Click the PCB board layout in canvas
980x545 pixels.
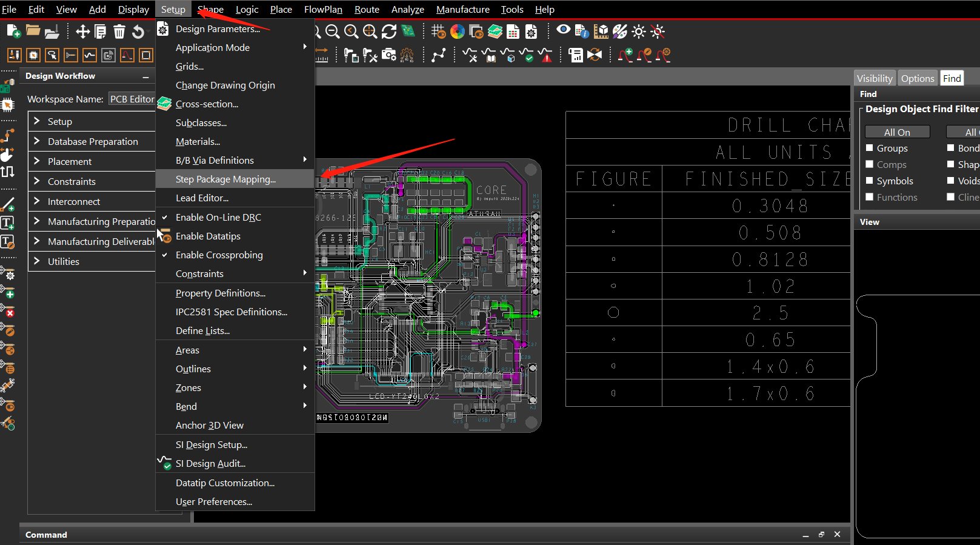click(427, 295)
